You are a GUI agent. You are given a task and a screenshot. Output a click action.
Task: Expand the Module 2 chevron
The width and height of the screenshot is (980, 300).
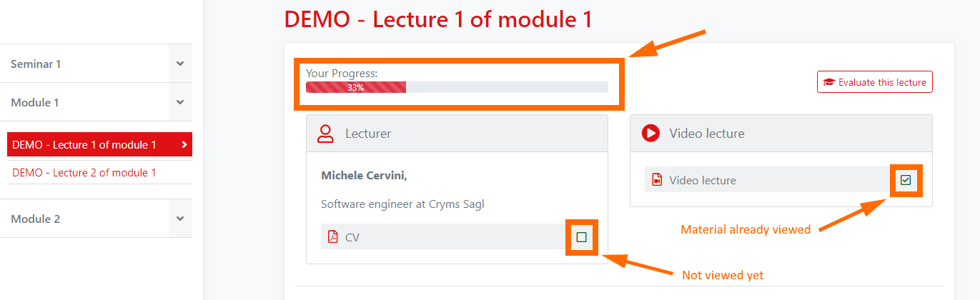[x=180, y=219]
